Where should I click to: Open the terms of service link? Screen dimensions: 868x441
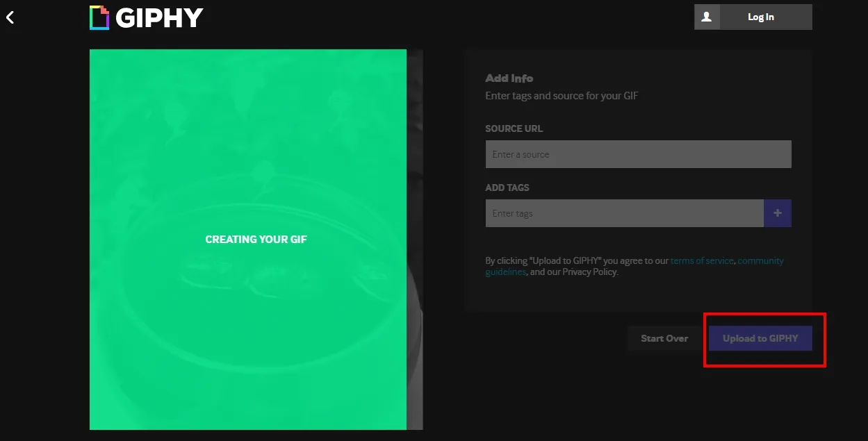tap(701, 260)
